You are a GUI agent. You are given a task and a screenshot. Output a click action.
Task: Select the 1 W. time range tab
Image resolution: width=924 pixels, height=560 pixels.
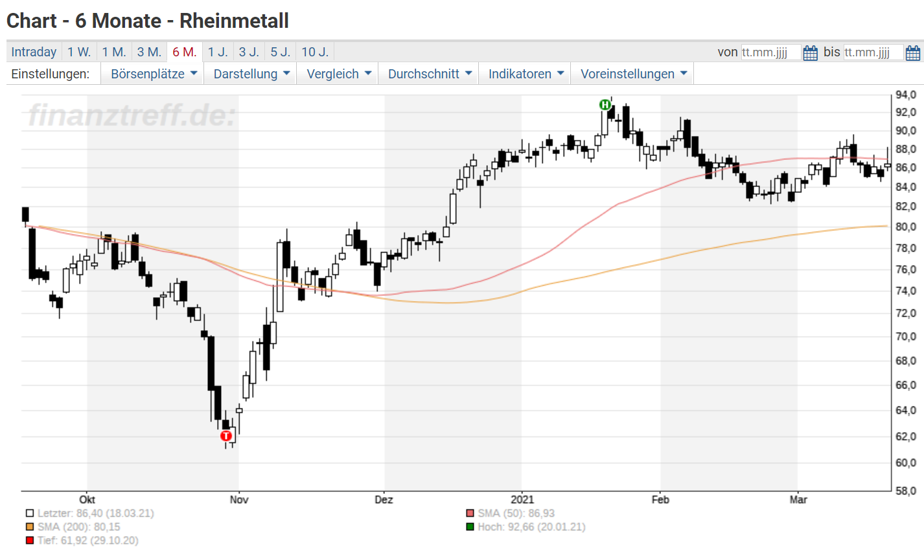pyautogui.click(x=79, y=52)
